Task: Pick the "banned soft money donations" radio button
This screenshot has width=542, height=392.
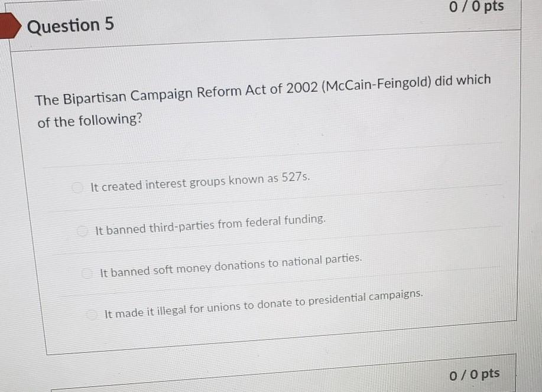Action: (88, 273)
